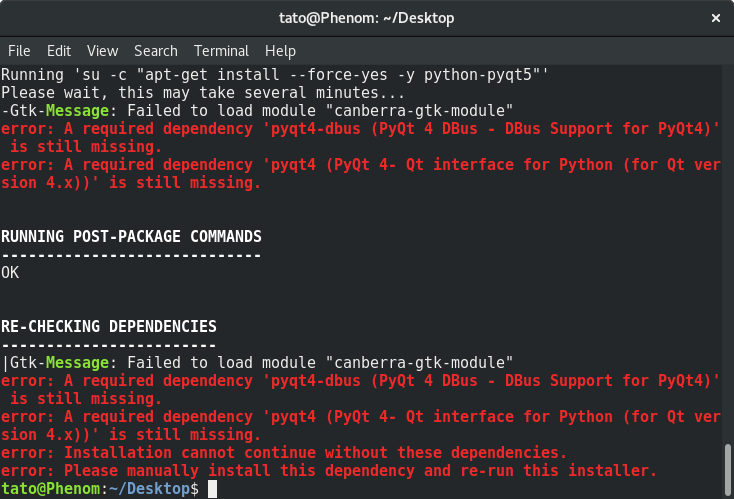Click the first green Gtk-Message word

(77, 111)
